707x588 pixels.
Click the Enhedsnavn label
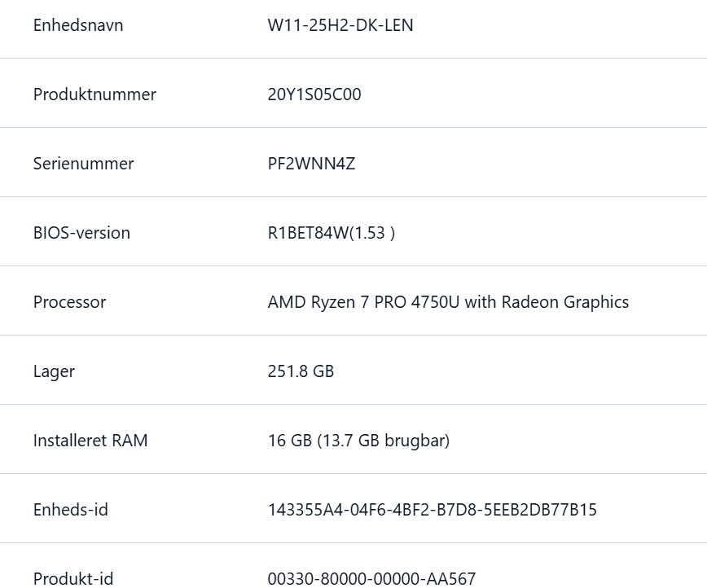pyautogui.click(x=78, y=25)
